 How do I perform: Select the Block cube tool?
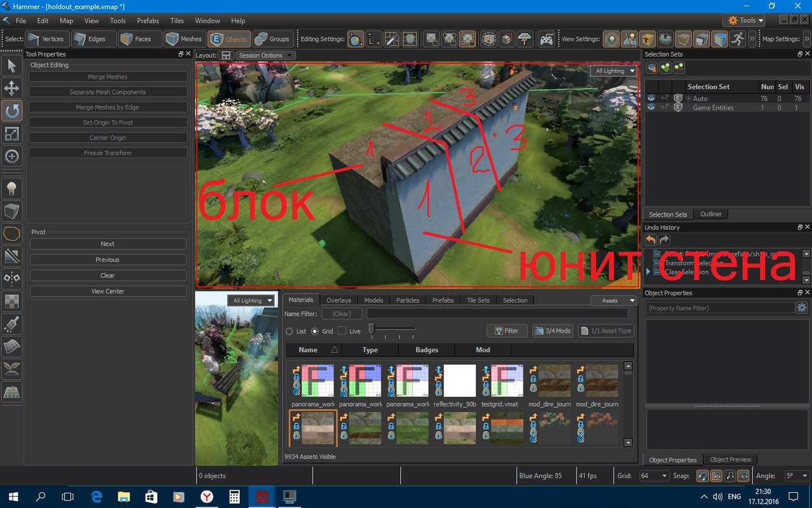(x=12, y=211)
